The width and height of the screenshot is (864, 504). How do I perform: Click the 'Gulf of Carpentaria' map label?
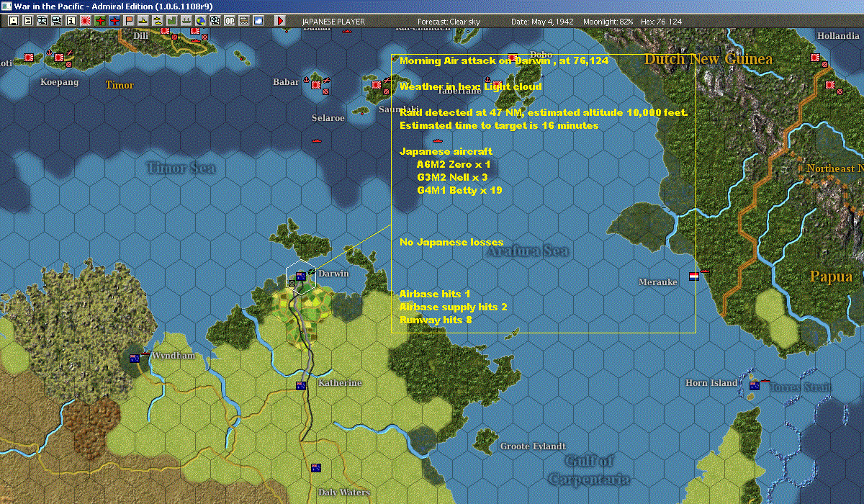point(588,470)
